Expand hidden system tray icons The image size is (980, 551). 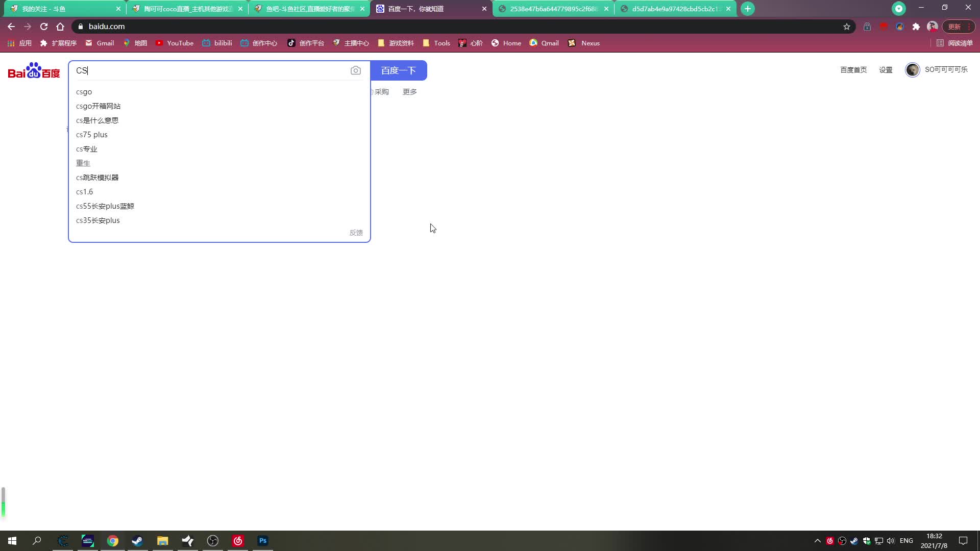coord(817,541)
